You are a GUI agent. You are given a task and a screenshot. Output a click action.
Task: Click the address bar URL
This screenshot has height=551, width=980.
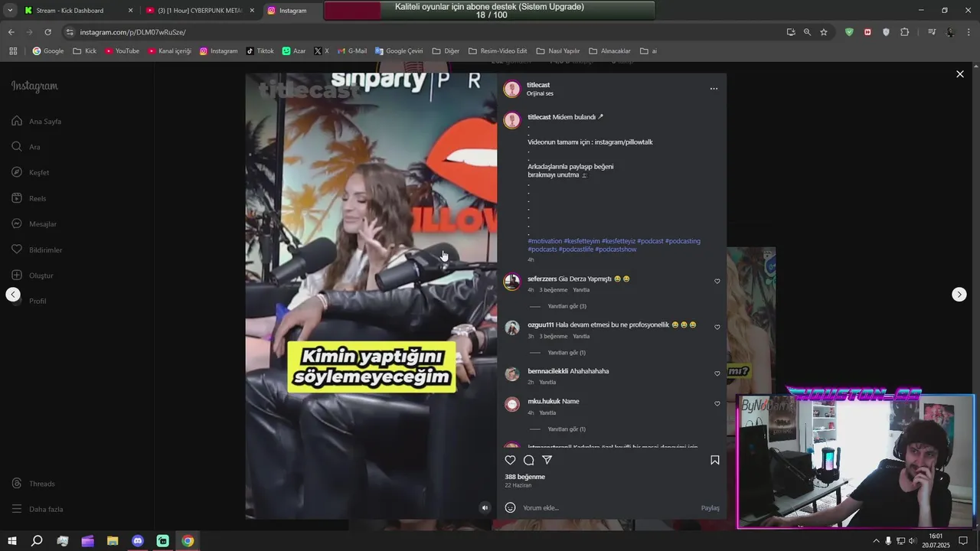pos(132,32)
